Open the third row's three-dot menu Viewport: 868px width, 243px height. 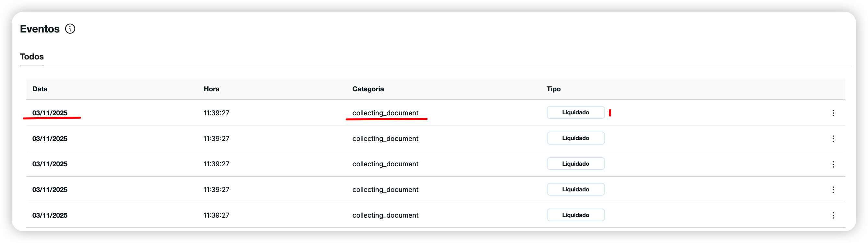tap(833, 164)
